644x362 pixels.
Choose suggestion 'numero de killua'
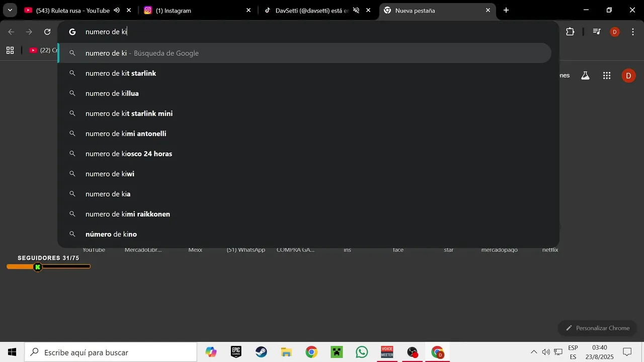[x=305, y=94]
